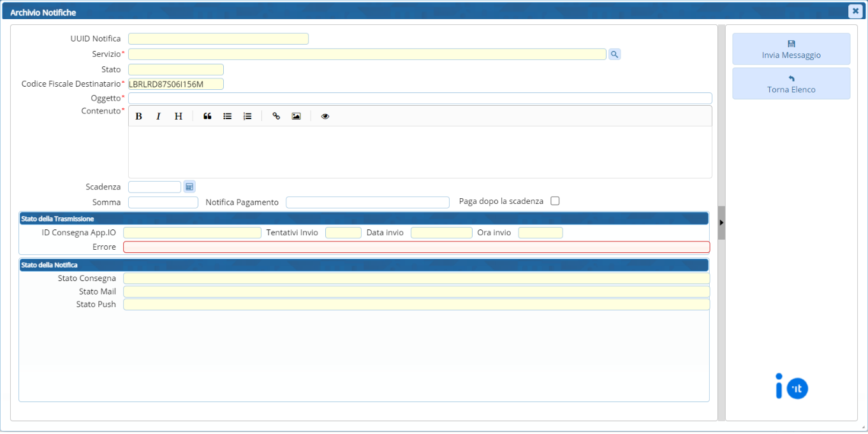The height and width of the screenshot is (434, 868).
Task: Insert an image in the content
Action: [296, 116]
